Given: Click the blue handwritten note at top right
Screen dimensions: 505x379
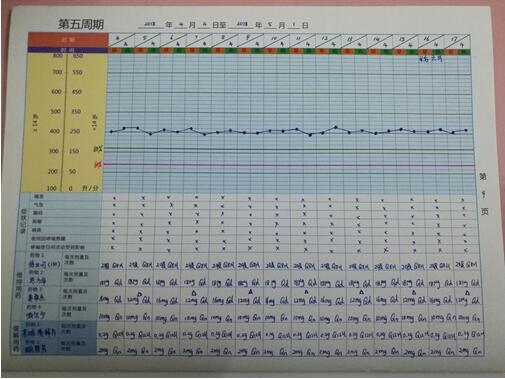Looking at the screenshot, I should pyautogui.click(x=431, y=59).
